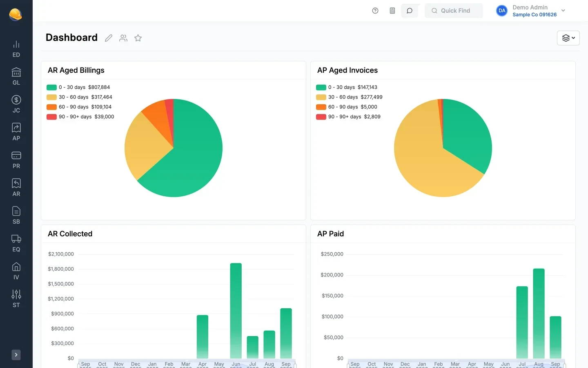Toggle AP 0 - 30 days legend swatch
Screen dimensions: 588x368
(x=321, y=87)
